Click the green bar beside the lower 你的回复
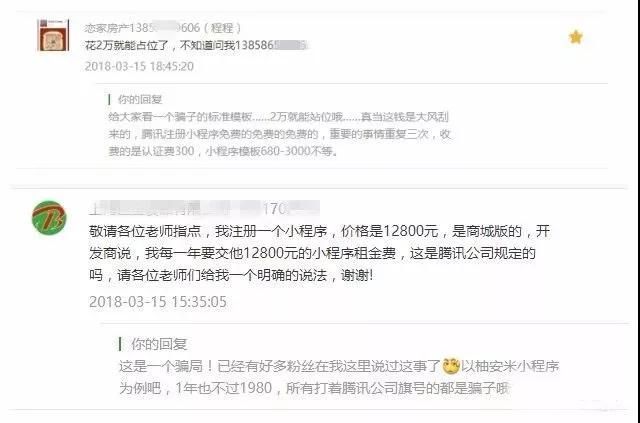 coord(120,344)
